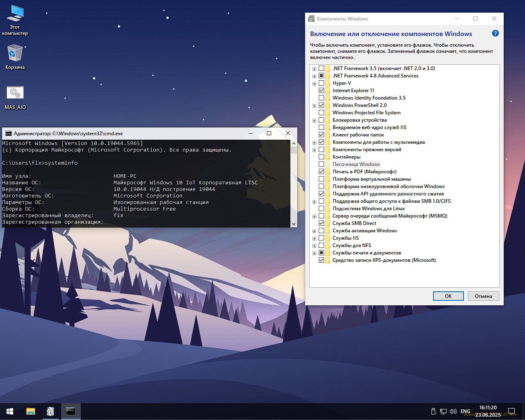Select the Песочница Windows list item

click(x=356, y=164)
